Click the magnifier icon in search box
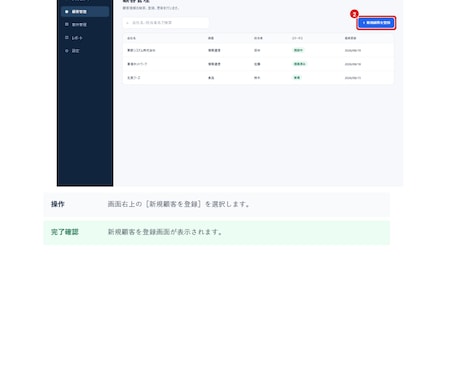The image size is (460, 380). click(127, 23)
